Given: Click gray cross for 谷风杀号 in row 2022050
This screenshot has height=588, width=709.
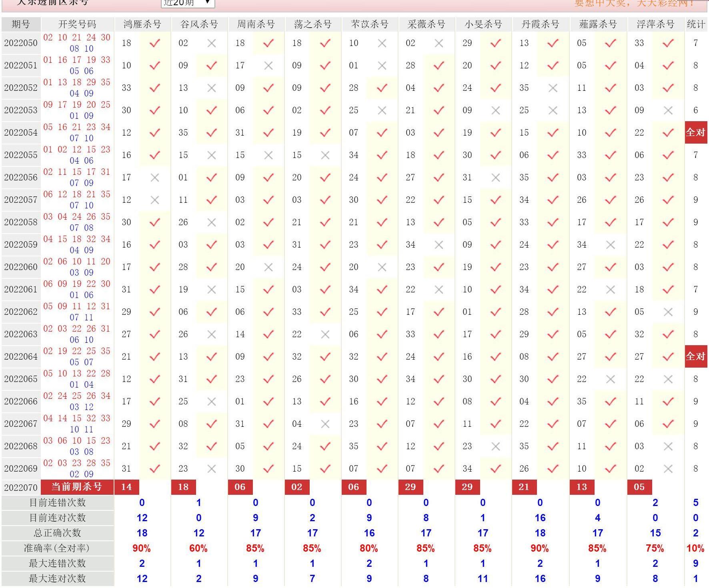Looking at the screenshot, I should [x=212, y=43].
